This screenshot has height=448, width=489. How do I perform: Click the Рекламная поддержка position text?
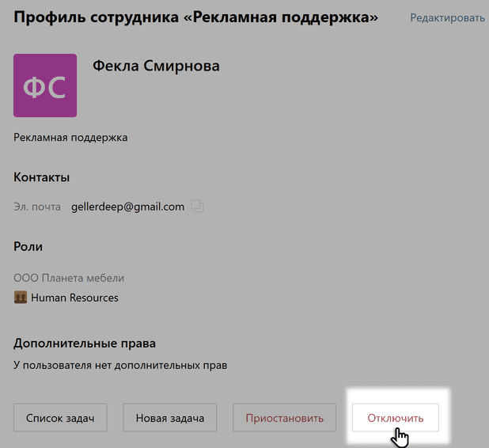tap(70, 137)
